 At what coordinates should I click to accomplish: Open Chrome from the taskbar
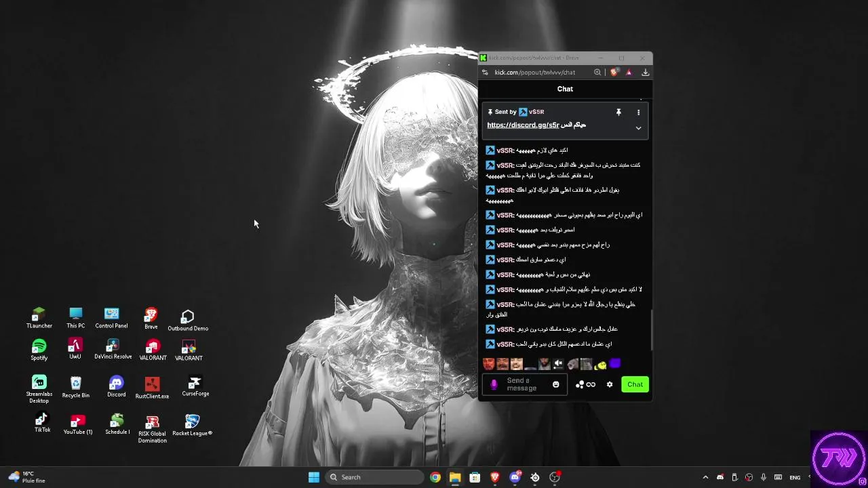[x=435, y=477]
